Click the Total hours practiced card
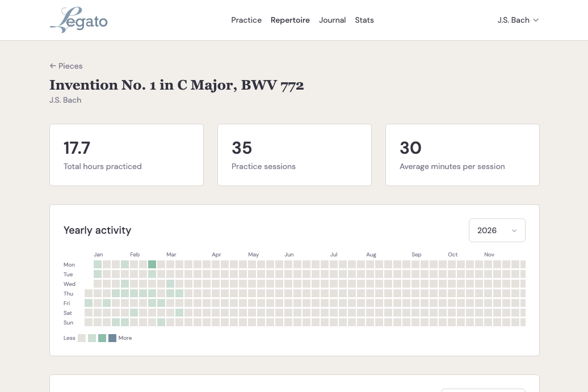588x392 pixels. click(x=126, y=154)
